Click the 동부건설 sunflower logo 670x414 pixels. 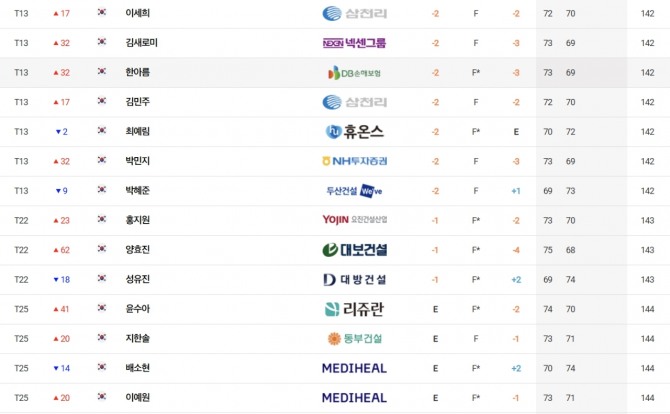(354, 338)
